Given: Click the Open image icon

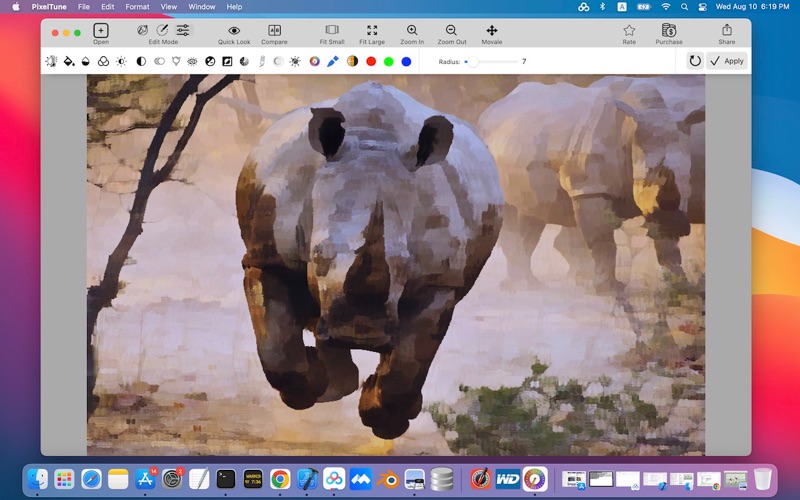Looking at the screenshot, I should [x=101, y=31].
